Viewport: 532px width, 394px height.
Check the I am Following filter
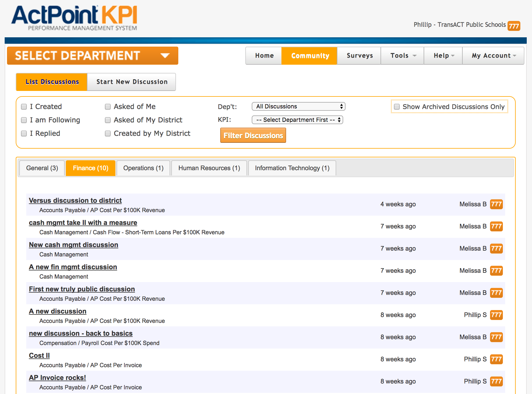(24, 120)
